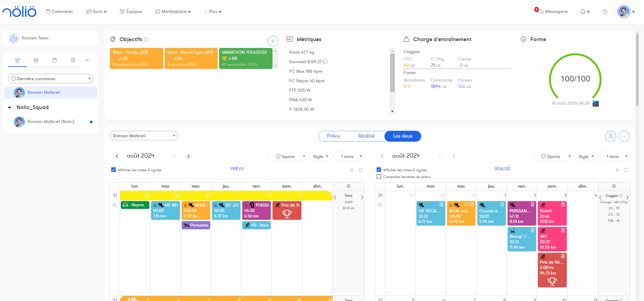Click the collapse sidebar arrow icon
644x301 pixels.
pyautogui.click(x=88, y=60)
